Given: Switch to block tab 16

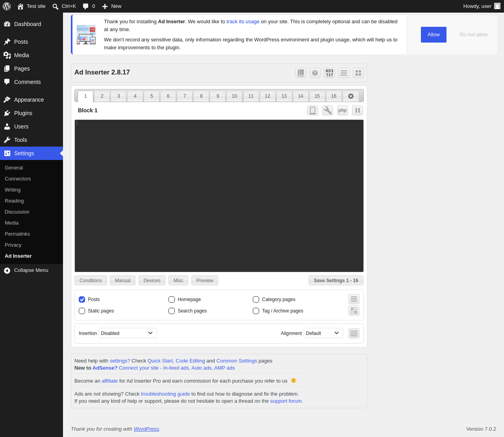Looking at the screenshot, I should (x=334, y=96).
